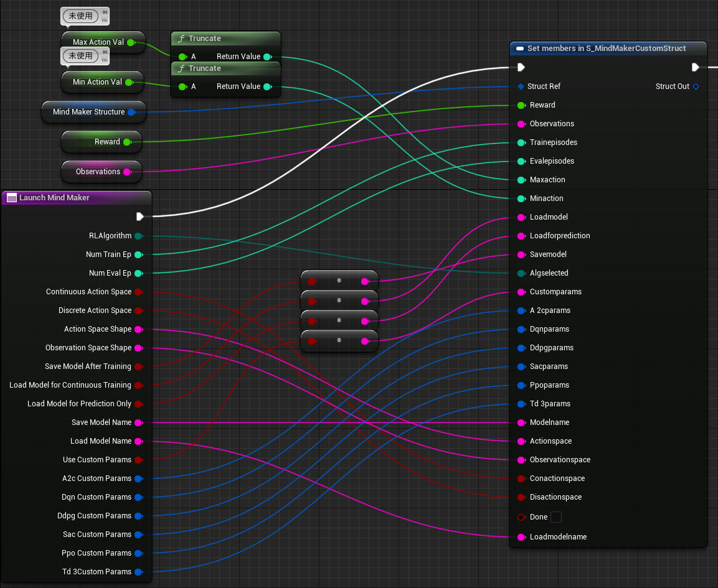This screenshot has width=718, height=588.
Task: Click the function icon of upper Truncate node
Action: point(181,39)
